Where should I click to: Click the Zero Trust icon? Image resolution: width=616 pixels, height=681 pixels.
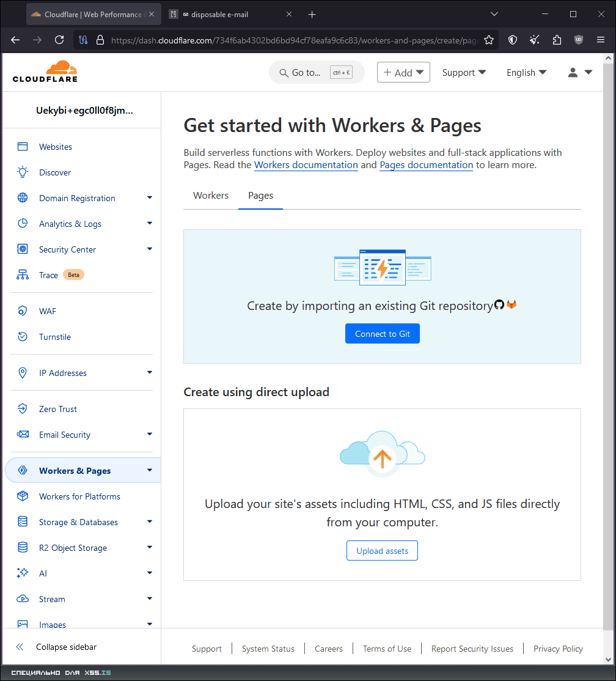pyautogui.click(x=23, y=409)
